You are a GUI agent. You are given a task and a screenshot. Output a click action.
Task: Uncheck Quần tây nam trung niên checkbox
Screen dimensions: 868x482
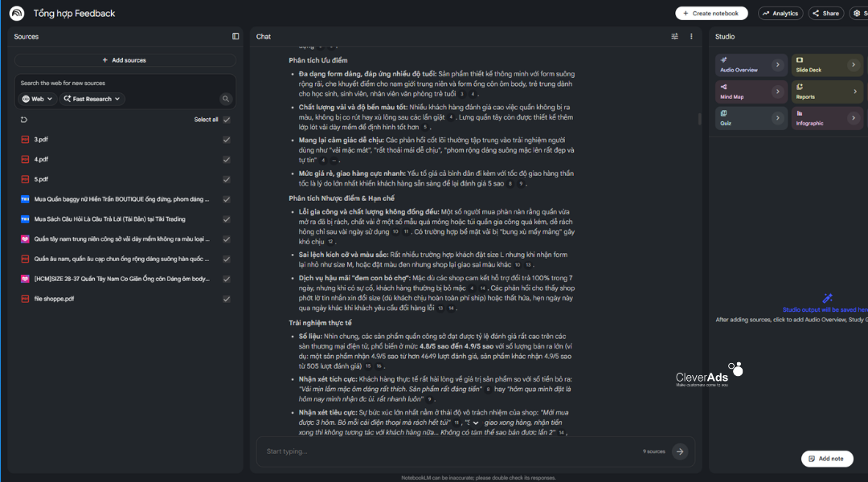[227, 239]
